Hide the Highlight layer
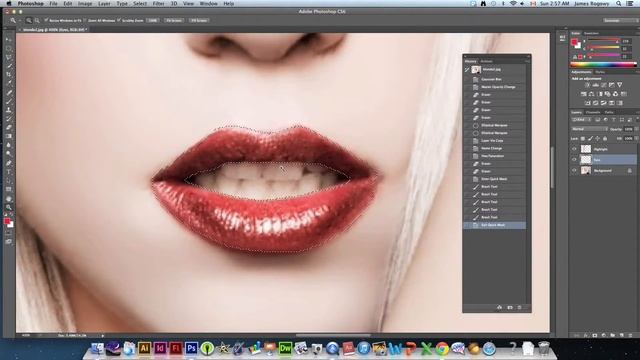 pos(574,149)
